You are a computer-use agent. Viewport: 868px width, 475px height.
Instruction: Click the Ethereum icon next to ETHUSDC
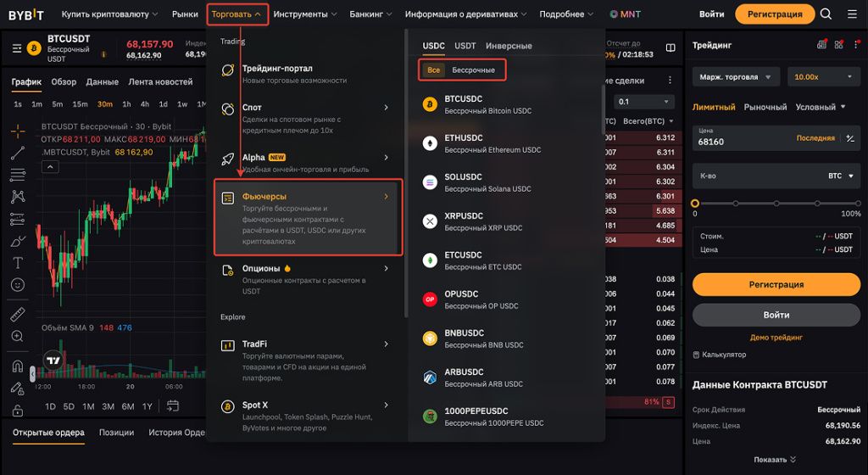(x=430, y=143)
